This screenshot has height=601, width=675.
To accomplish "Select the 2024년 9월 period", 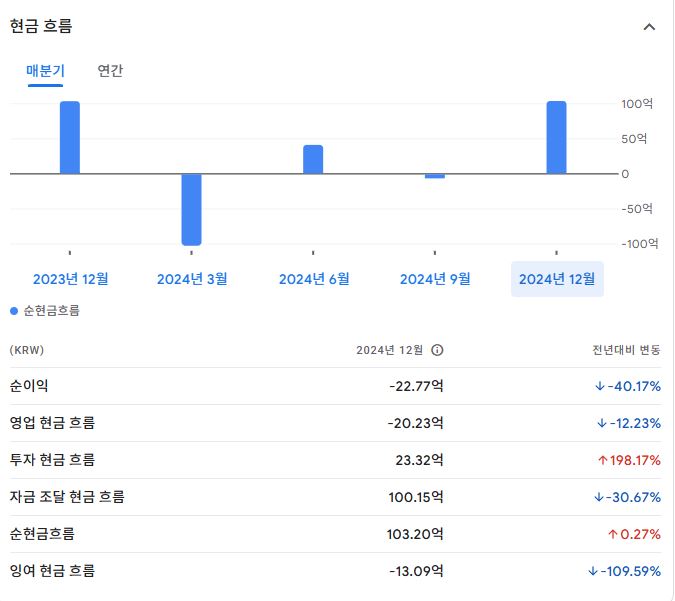I will [x=435, y=279].
